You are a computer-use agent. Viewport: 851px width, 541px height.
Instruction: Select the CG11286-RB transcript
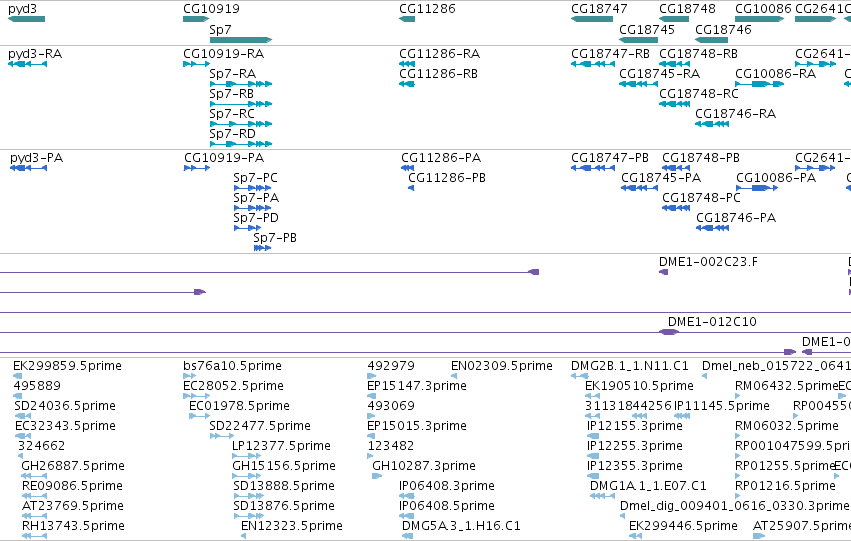tap(407, 84)
